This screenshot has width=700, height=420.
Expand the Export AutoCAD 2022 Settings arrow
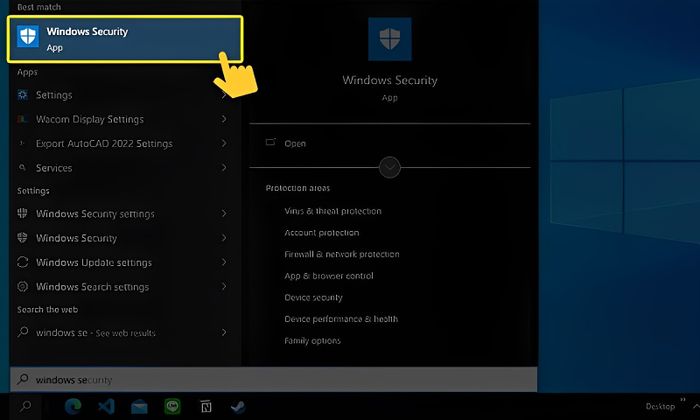[x=224, y=143]
